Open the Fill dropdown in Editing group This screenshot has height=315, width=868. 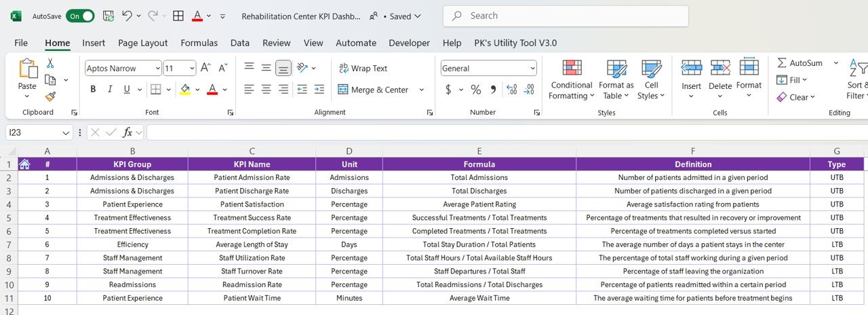792,80
